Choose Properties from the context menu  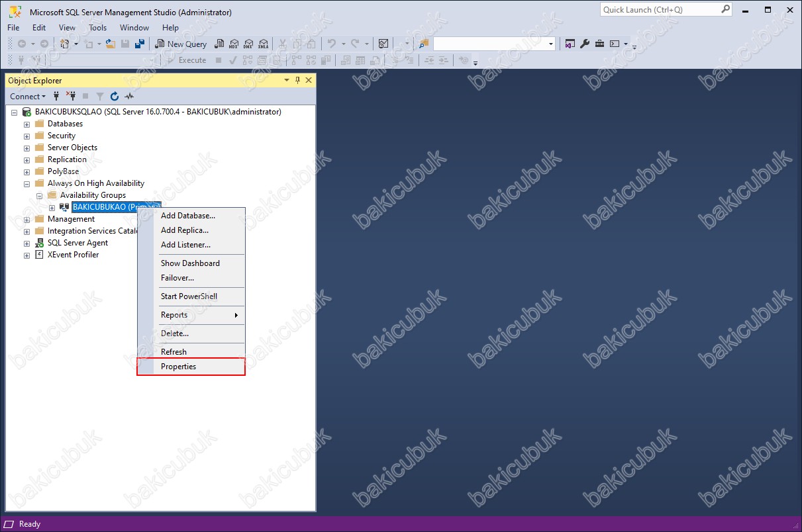point(191,367)
